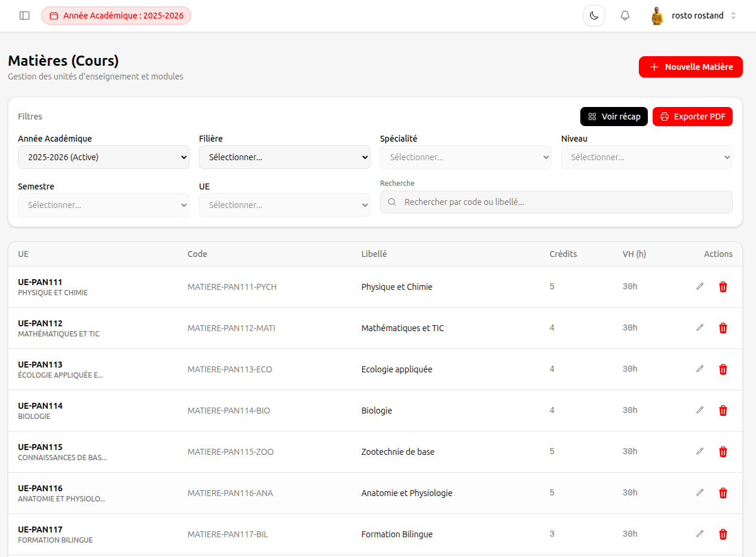
Task: Edit the Ecologie appliquée row
Action: click(700, 369)
